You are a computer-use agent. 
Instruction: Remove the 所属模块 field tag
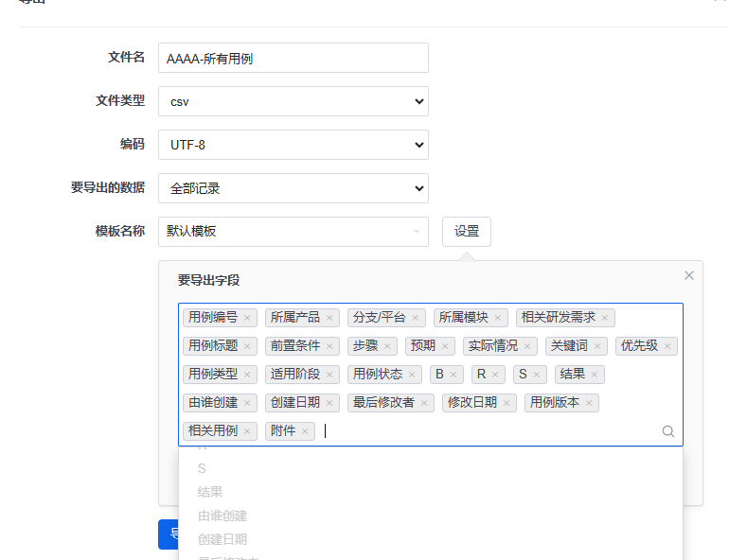click(497, 318)
